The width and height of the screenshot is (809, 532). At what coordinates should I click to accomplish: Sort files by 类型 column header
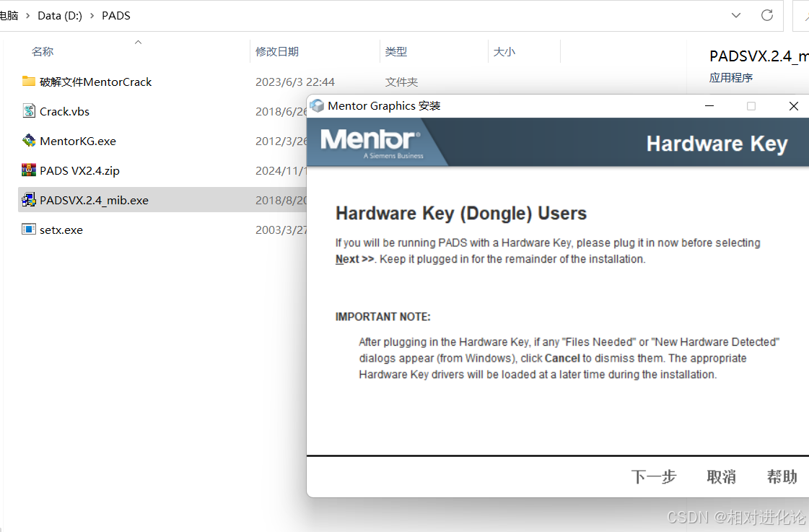coord(396,52)
